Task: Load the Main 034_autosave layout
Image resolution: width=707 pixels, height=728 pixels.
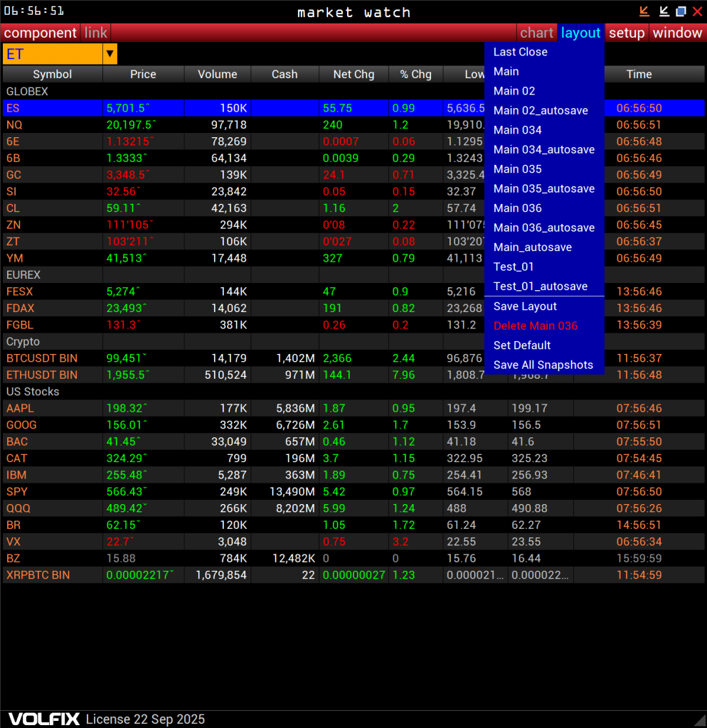Action: pyautogui.click(x=544, y=149)
